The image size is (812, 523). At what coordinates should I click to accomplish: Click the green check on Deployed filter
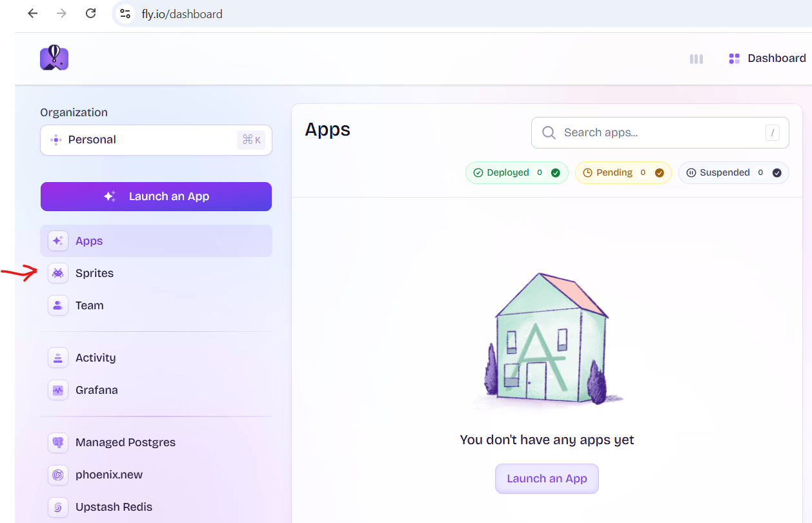tap(556, 173)
